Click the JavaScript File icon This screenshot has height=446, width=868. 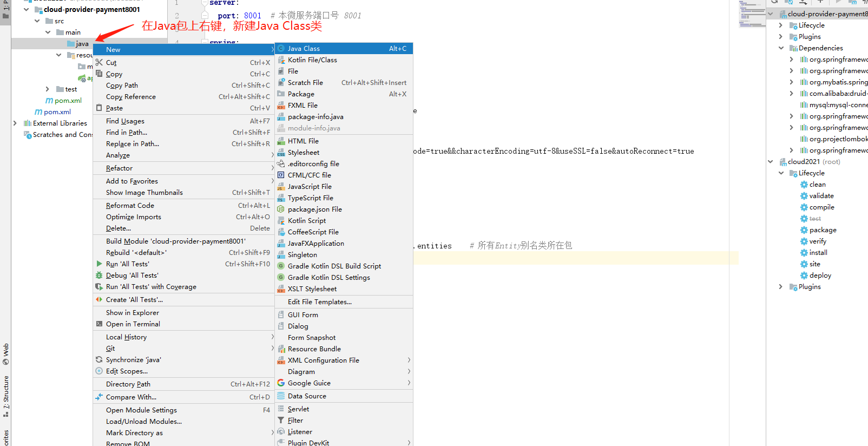[x=281, y=187]
